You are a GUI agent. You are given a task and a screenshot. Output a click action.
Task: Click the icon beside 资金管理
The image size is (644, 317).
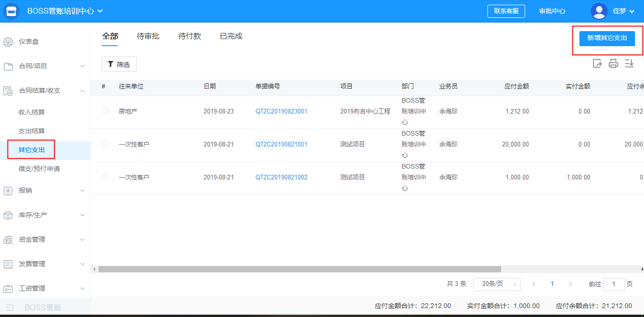tap(8, 240)
